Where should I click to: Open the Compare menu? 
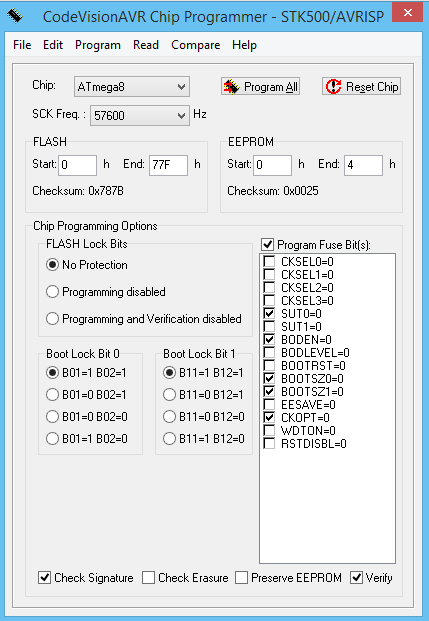coord(196,45)
